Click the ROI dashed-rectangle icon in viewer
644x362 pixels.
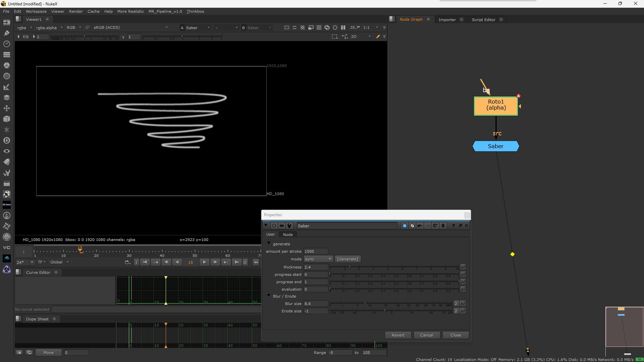pyautogui.click(x=334, y=37)
